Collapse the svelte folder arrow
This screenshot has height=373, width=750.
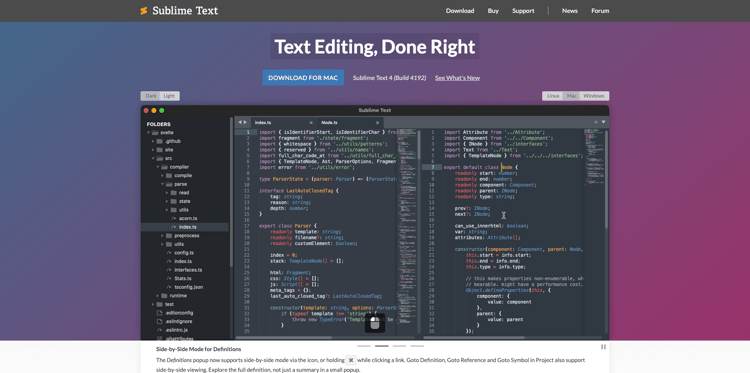coord(149,132)
